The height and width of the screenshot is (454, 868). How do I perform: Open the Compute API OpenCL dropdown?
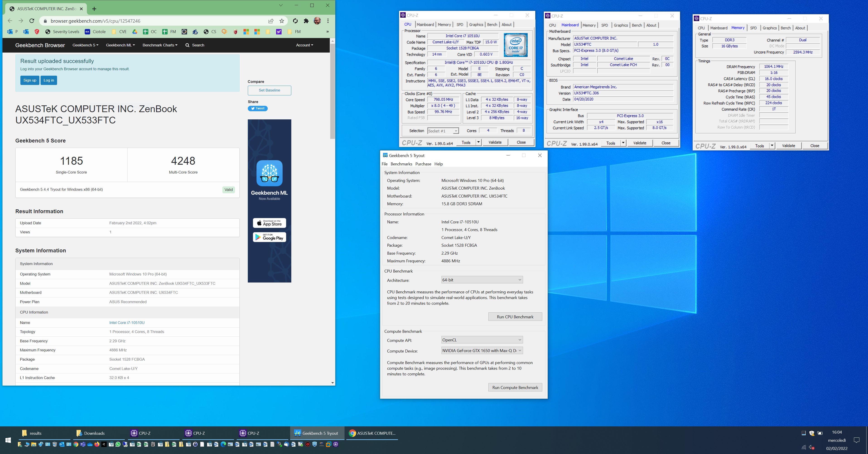(482, 340)
